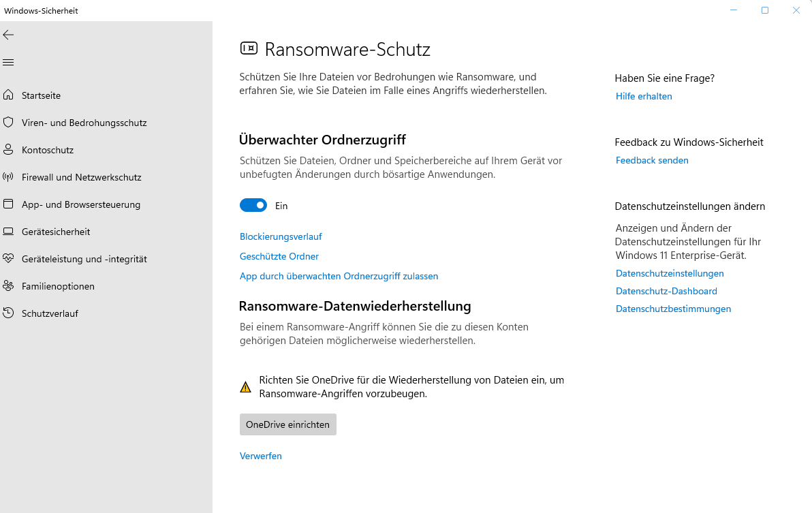Open the Datenschutz-Dashboard link
Screen dimensions: 812x513
[x=666, y=291]
